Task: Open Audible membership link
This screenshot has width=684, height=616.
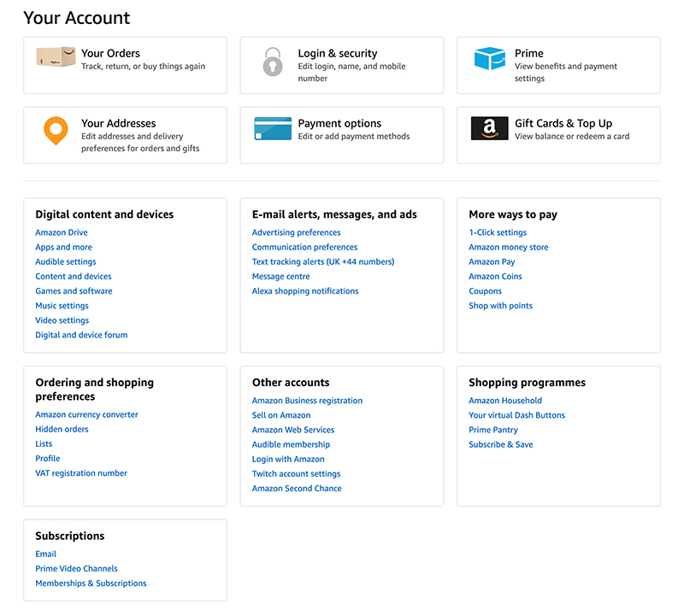Action: tap(291, 444)
